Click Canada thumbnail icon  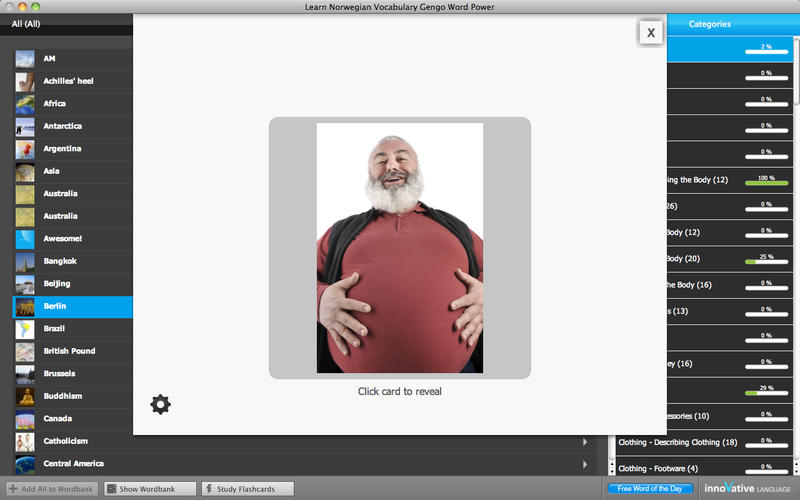coord(25,418)
